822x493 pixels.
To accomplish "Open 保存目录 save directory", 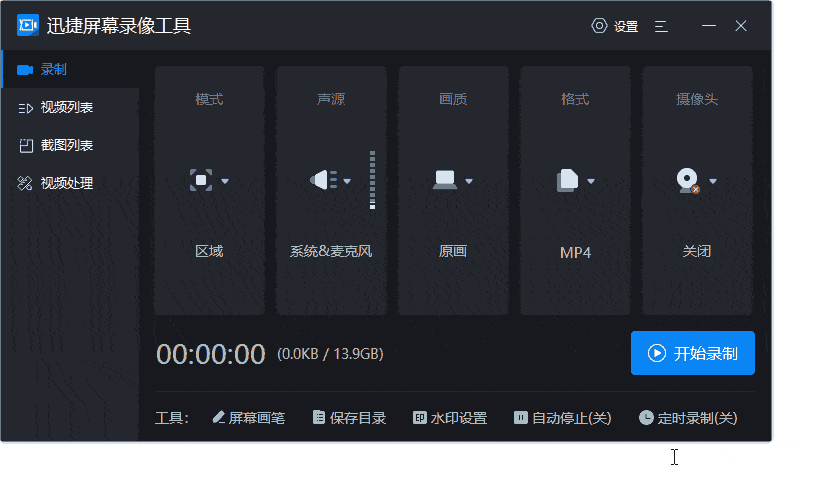I will (349, 418).
